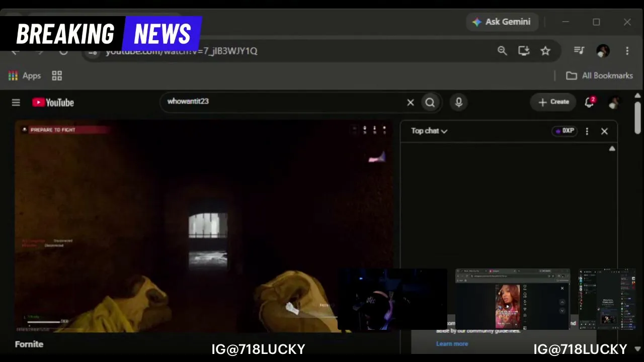Click the Create button
This screenshot has width=644, height=362.
[x=553, y=102]
